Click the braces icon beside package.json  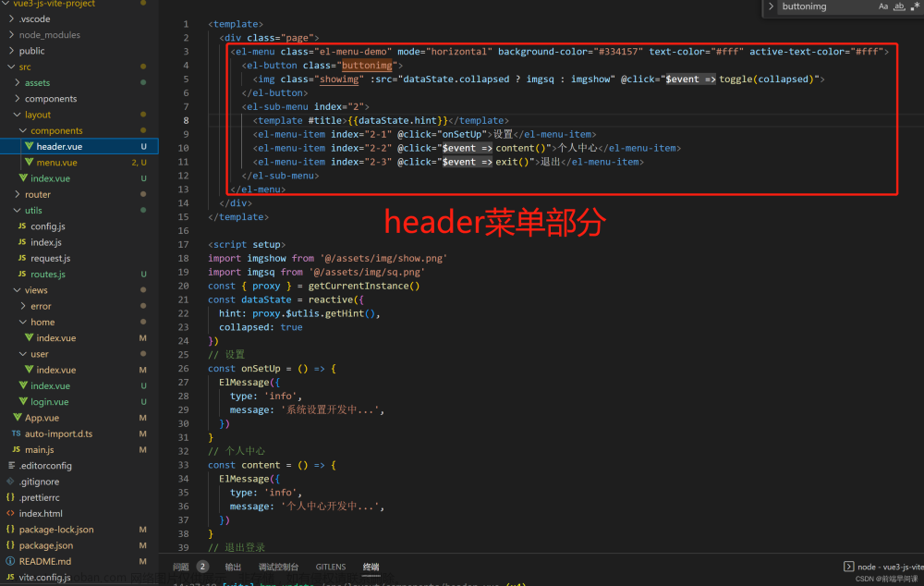coord(10,544)
